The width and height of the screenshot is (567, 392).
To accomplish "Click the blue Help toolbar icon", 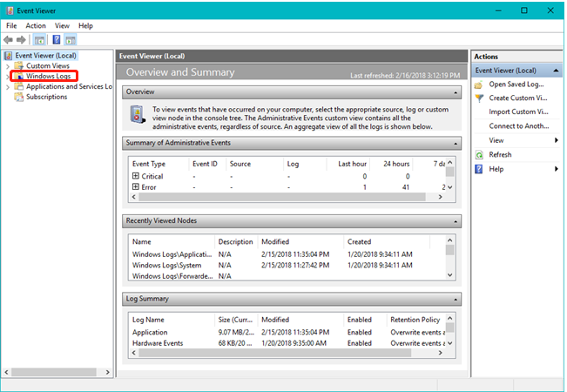I will pyautogui.click(x=55, y=40).
